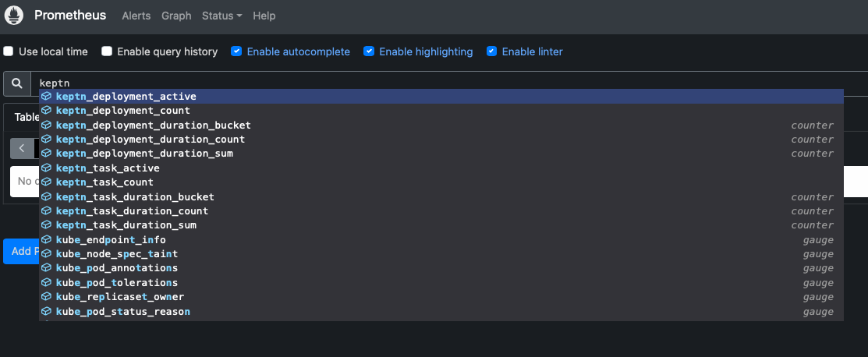This screenshot has width=868, height=357.
Task: Toggle the Enable linter checkbox
Action: click(x=491, y=51)
